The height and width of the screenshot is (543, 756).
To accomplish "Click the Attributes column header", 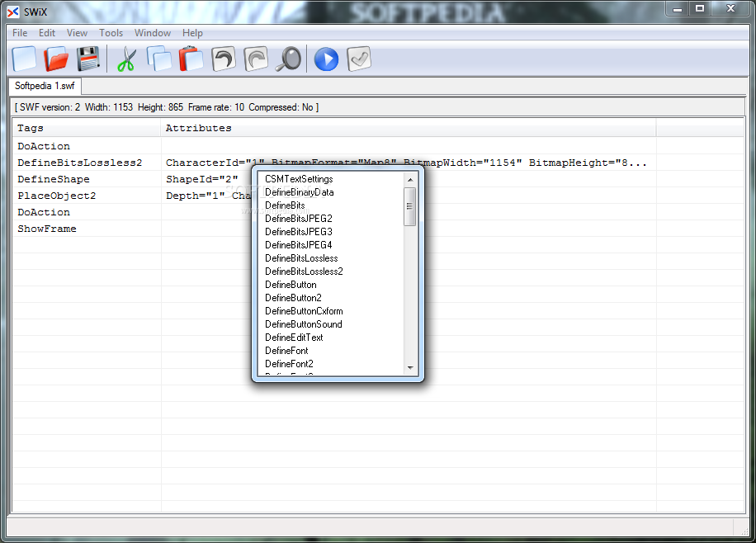I will point(409,128).
